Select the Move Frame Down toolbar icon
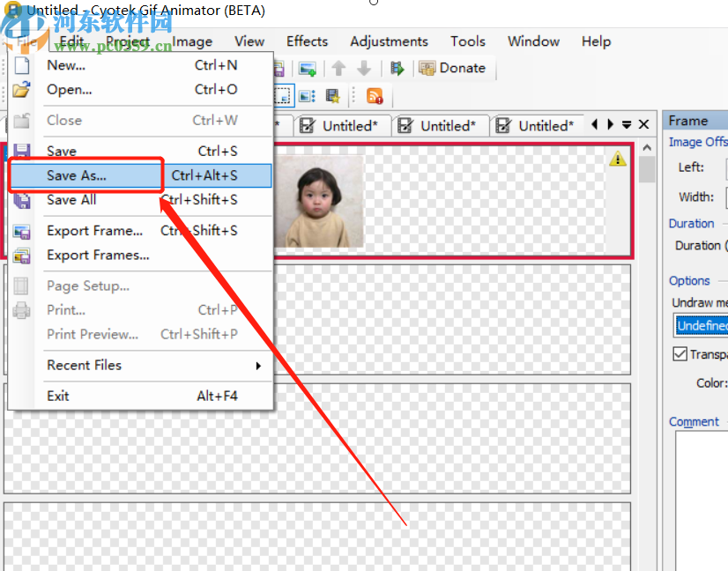728x571 pixels. click(365, 68)
